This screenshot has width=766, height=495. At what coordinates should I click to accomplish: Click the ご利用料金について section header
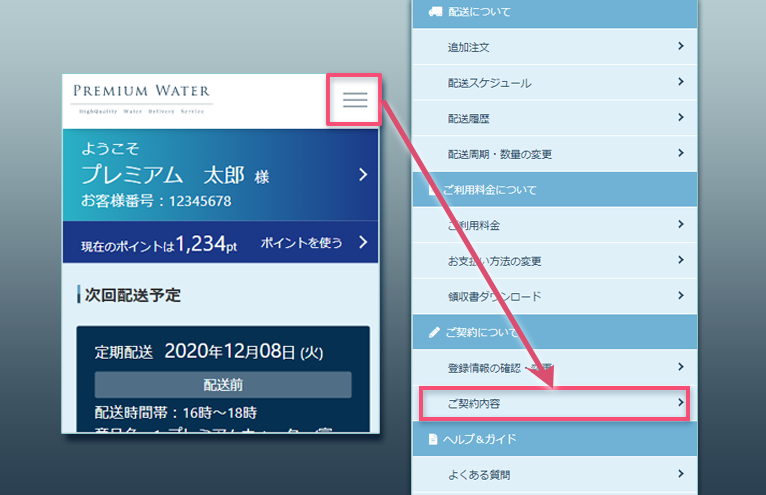coord(555,189)
